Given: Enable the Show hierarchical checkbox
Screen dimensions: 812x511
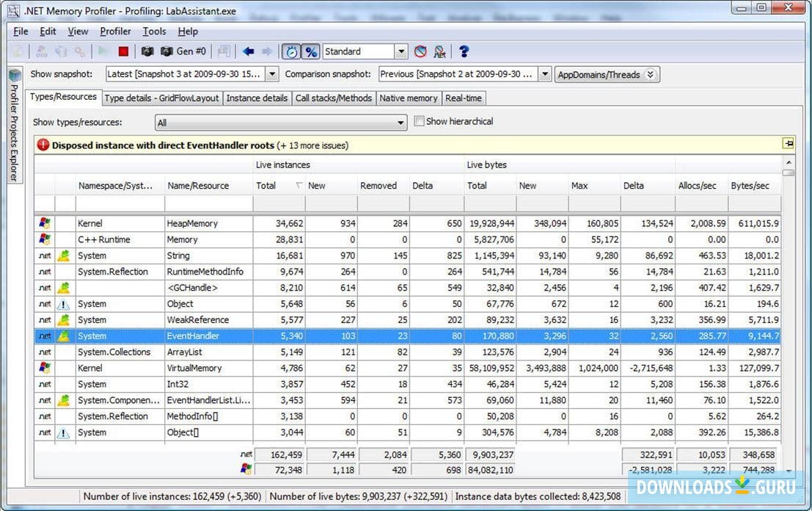Looking at the screenshot, I should tap(420, 121).
